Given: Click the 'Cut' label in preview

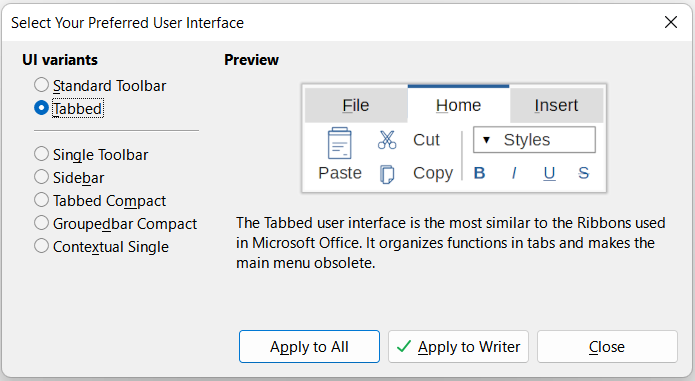Looking at the screenshot, I should (426, 140).
